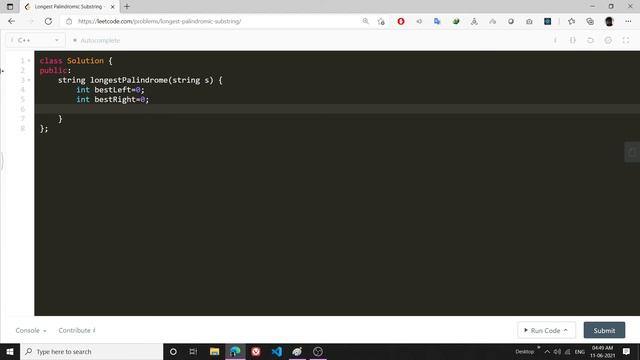
Task: Open editor settings gear
Action: (608, 40)
